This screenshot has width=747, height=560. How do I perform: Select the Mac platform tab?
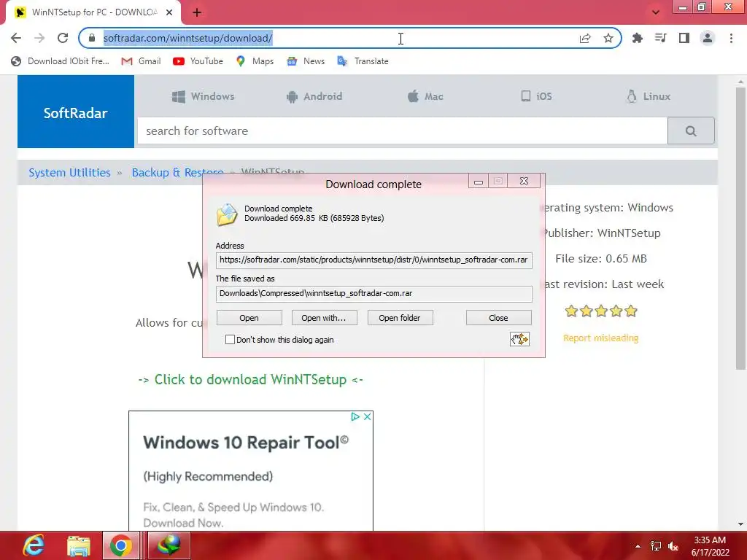click(x=425, y=96)
